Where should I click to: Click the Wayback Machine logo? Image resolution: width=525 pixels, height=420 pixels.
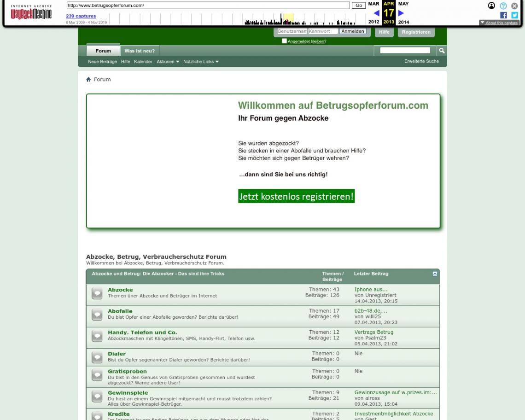pyautogui.click(x=31, y=12)
